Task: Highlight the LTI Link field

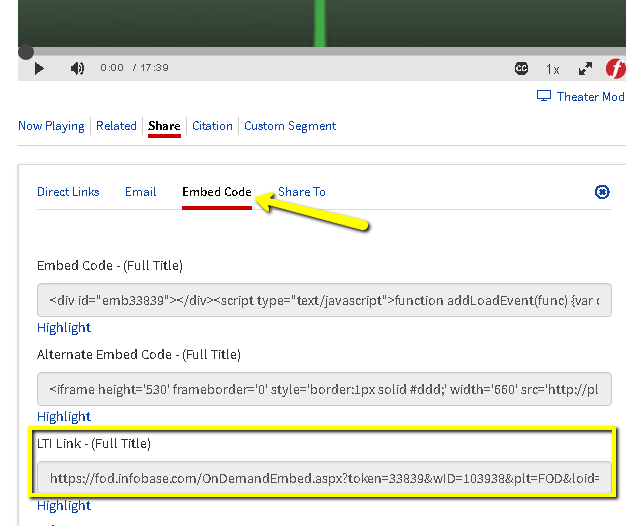Action: click(64, 506)
